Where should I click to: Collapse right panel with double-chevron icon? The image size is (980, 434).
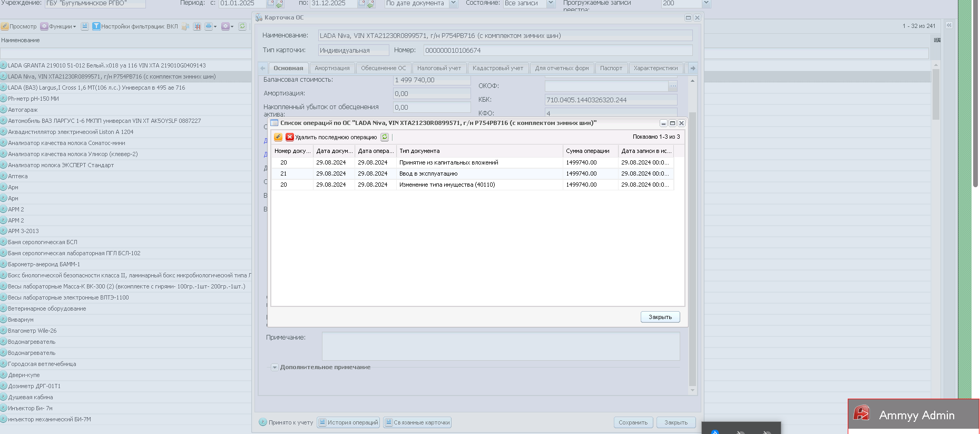[949, 25]
